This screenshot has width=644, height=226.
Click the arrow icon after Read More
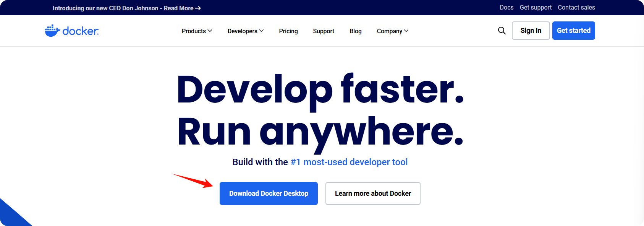(x=198, y=8)
